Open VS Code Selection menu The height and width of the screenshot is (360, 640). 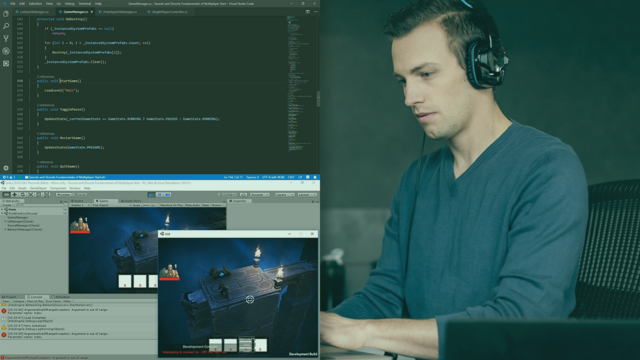(x=35, y=4)
